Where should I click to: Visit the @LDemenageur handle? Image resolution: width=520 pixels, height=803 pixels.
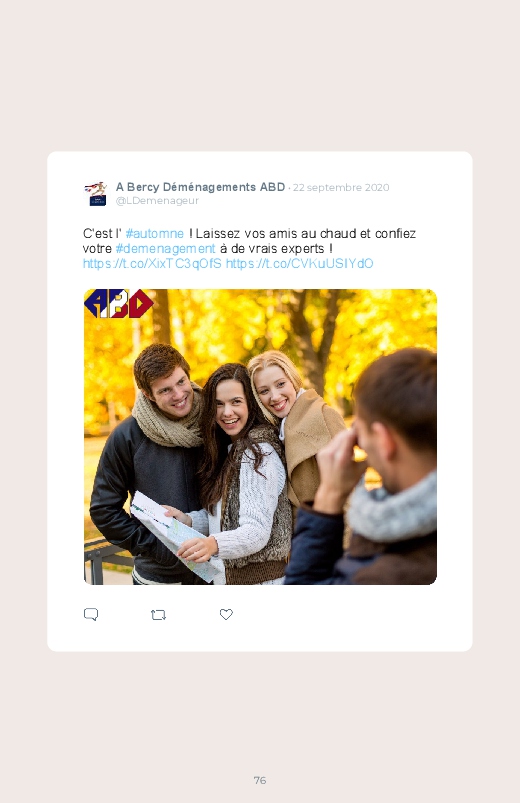click(157, 201)
